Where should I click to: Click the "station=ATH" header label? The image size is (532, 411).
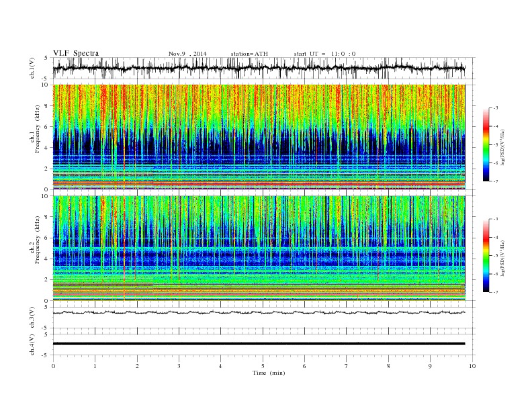tap(249, 54)
